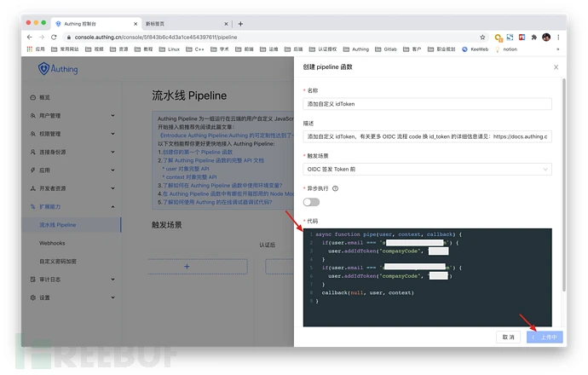
Task: Open Chrome three-dot menu
Action: pyautogui.click(x=558, y=37)
